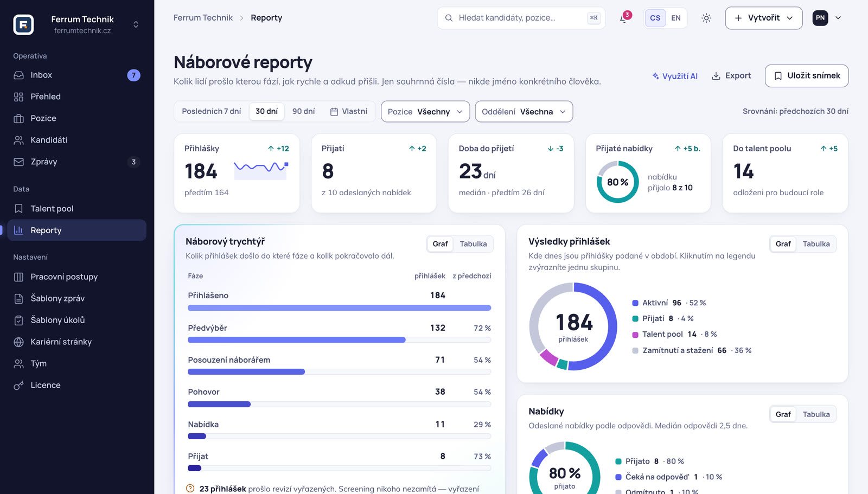Choose Vlastní custom date range

[349, 111]
